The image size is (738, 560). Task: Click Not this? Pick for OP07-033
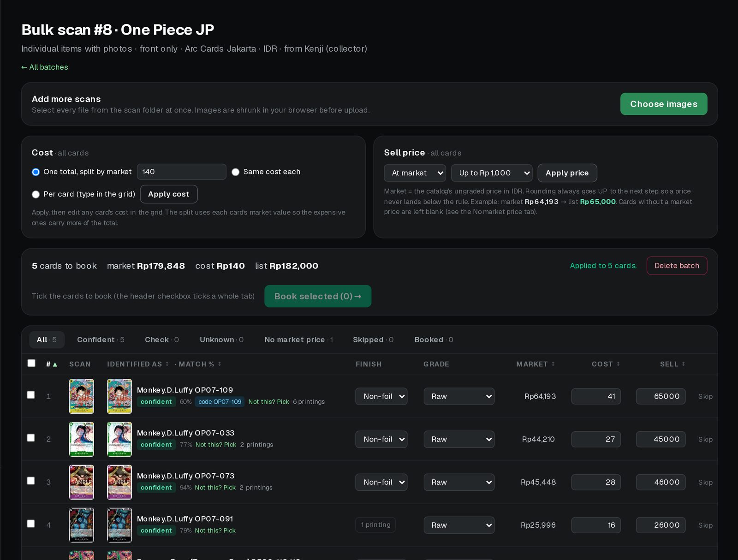pos(216,445)
